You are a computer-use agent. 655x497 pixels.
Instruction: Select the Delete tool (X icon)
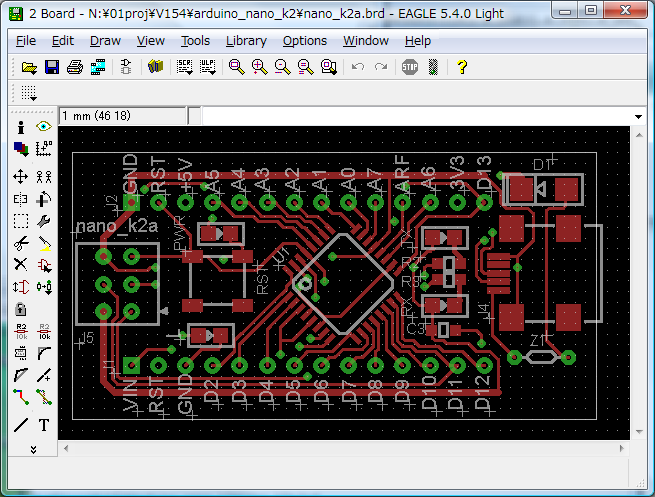tap(20, 264)
